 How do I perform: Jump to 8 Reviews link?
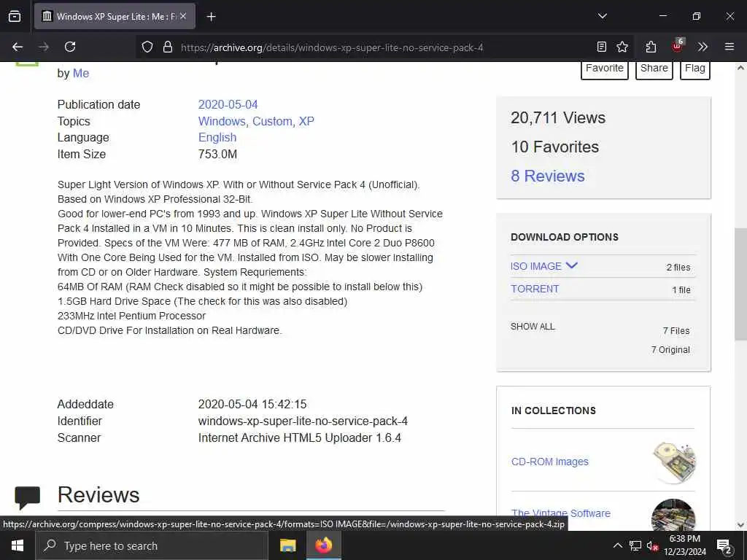point(548,176)
